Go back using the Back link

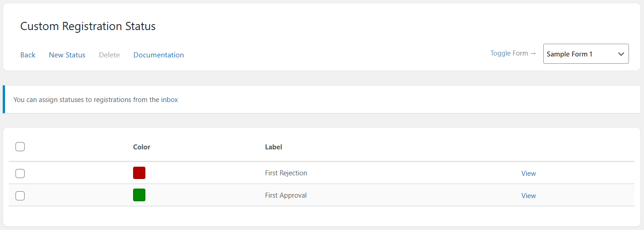pyautogui.click(x=28, y=55)
